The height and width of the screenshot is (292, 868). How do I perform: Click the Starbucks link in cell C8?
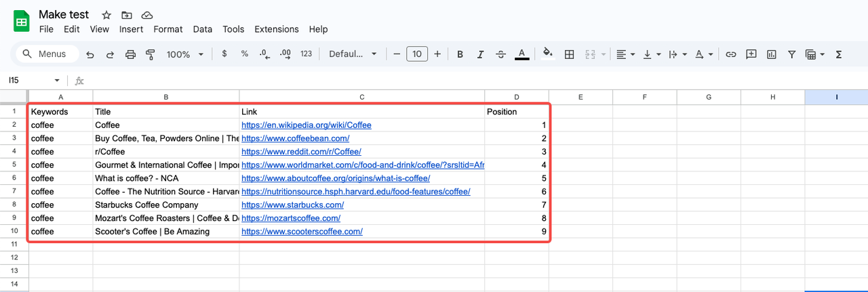coord(292,205)
